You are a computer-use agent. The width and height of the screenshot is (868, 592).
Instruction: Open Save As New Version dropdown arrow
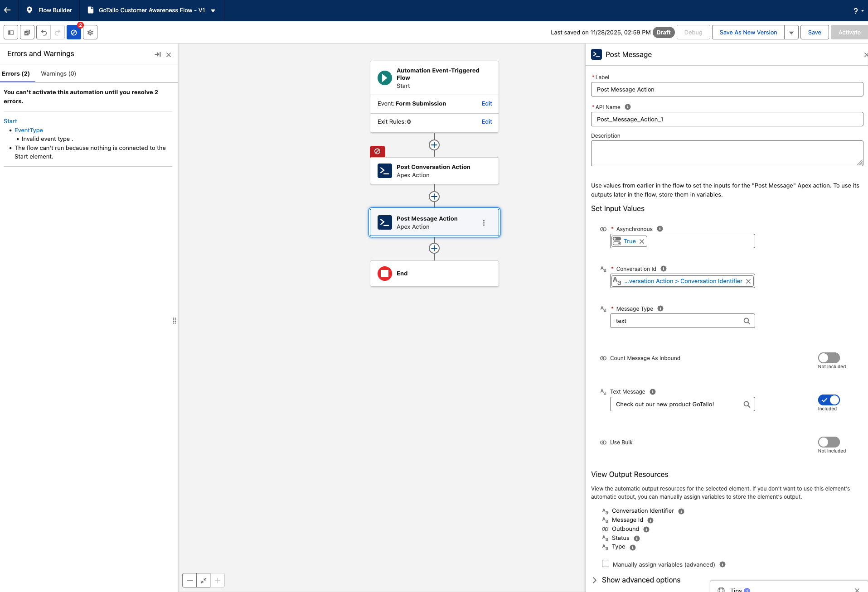791,33
